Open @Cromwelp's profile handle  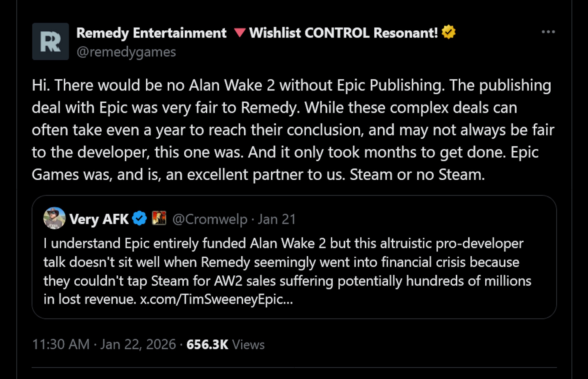[x=209, y=219]
